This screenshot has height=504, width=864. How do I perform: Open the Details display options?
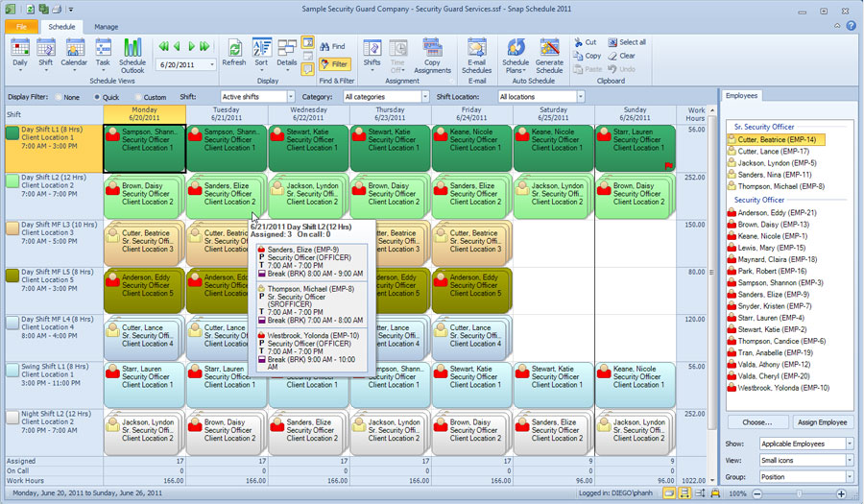286,53
